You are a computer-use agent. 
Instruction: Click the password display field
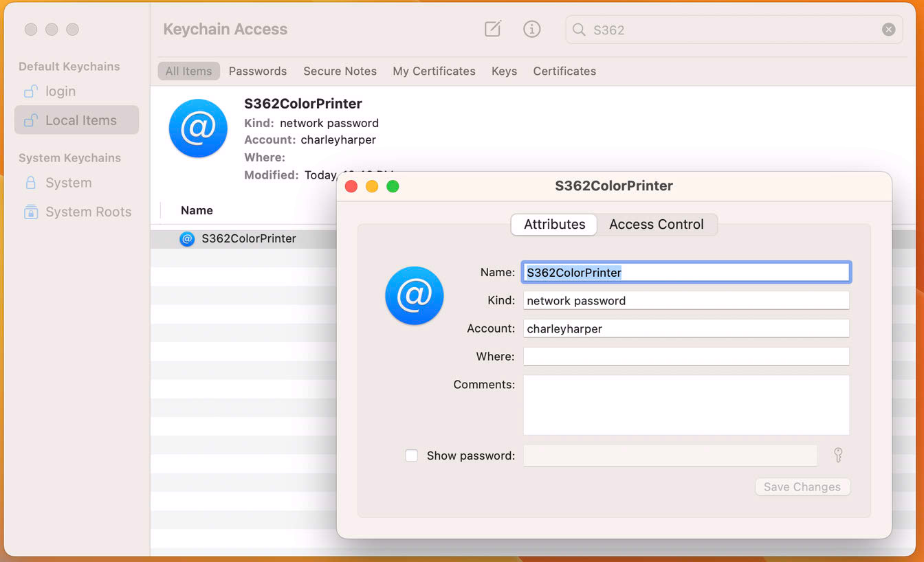tap(670, 456)
